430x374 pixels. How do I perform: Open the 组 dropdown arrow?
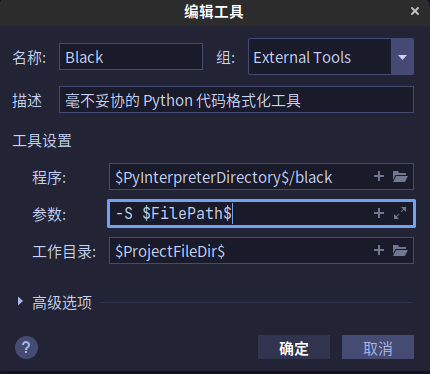402,57
